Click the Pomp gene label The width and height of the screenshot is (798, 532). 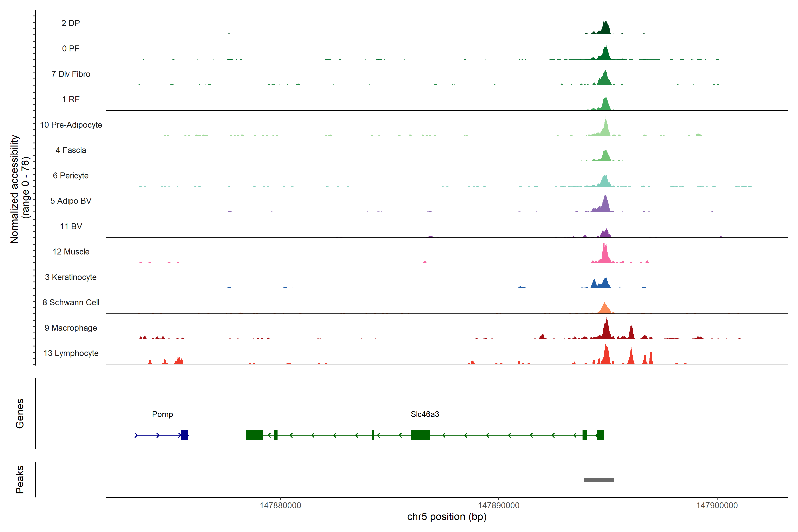click(x=162, y=414)
